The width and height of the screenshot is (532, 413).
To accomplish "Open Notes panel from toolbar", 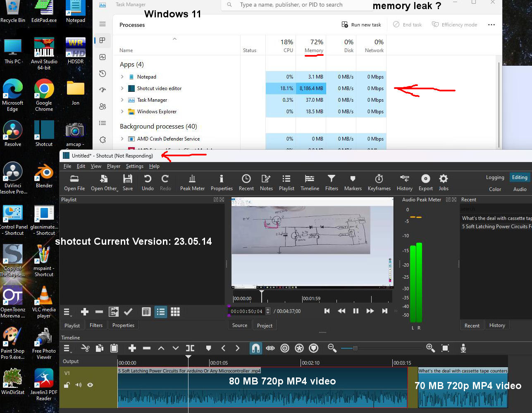I will [266, 182].
